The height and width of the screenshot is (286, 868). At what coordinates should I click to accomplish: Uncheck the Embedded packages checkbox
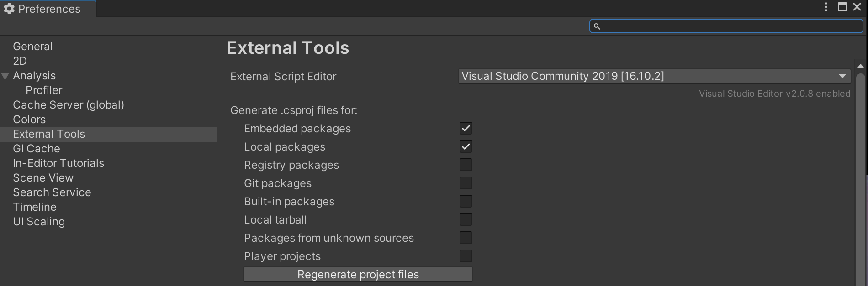click(x=466, y=129)
